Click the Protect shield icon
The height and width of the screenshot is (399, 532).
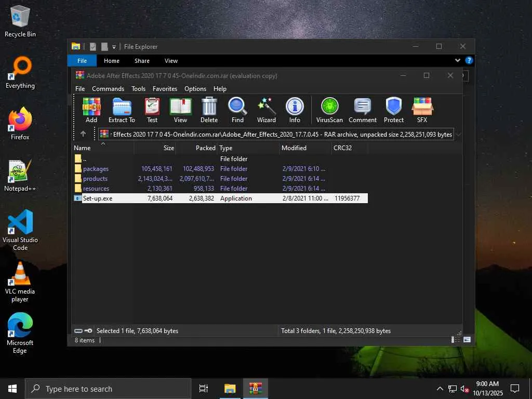pyautogui.click(x=394, y=110)
